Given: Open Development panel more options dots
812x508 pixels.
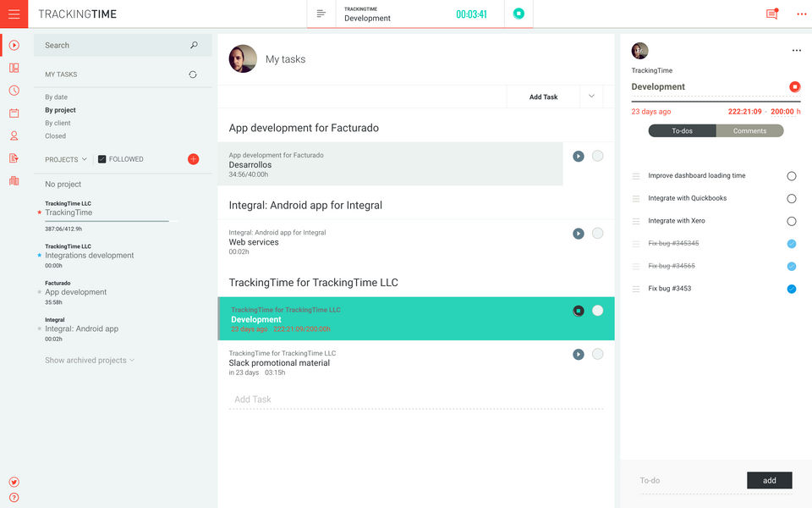Looking at the screenshot, I should point(797,50).
